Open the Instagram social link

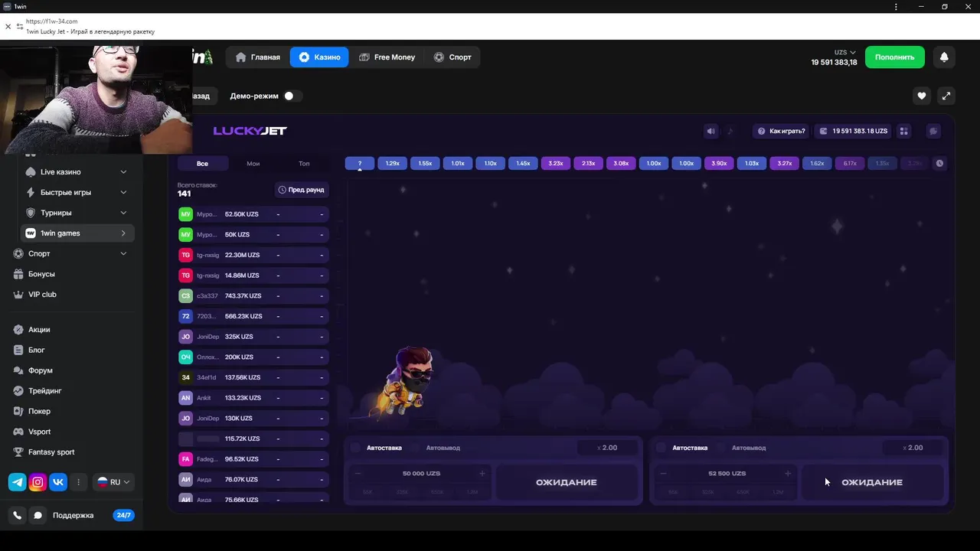pyautogui.click(x=38, y=482)
